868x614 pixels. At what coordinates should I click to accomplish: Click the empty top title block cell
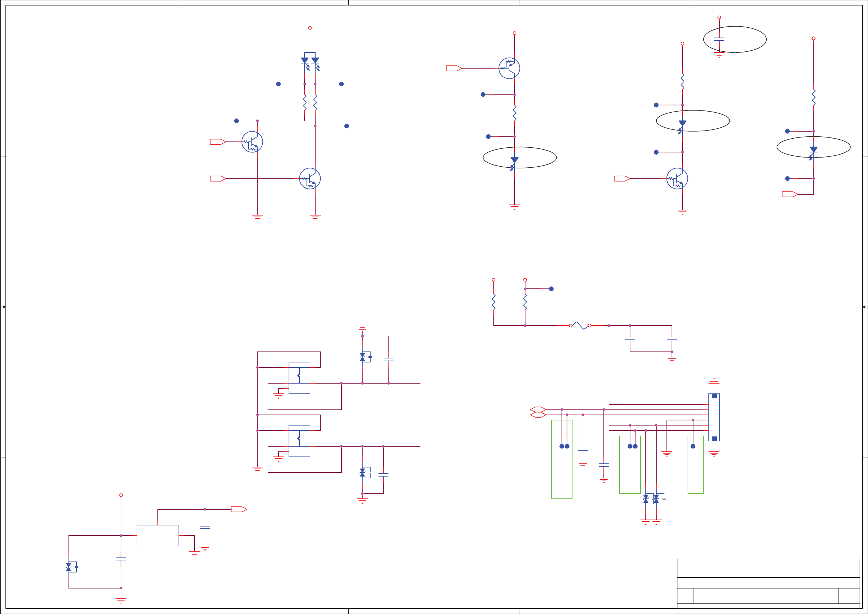(768, 568)
